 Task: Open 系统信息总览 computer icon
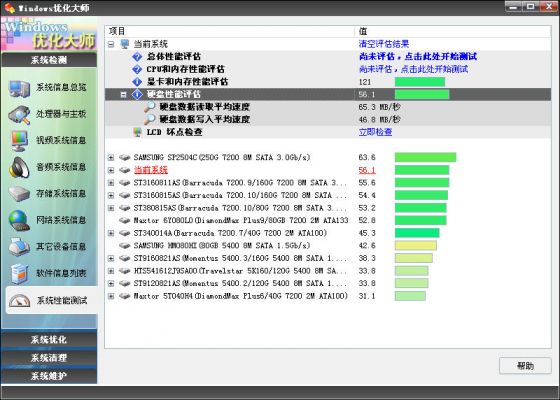coord(19,88)
